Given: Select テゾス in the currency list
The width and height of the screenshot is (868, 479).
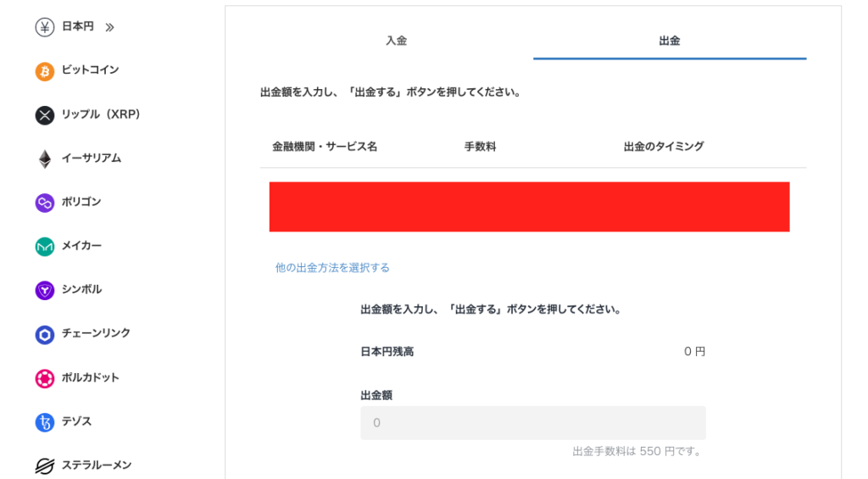Looking at the screenshot, I should click(x=76, y=421).
